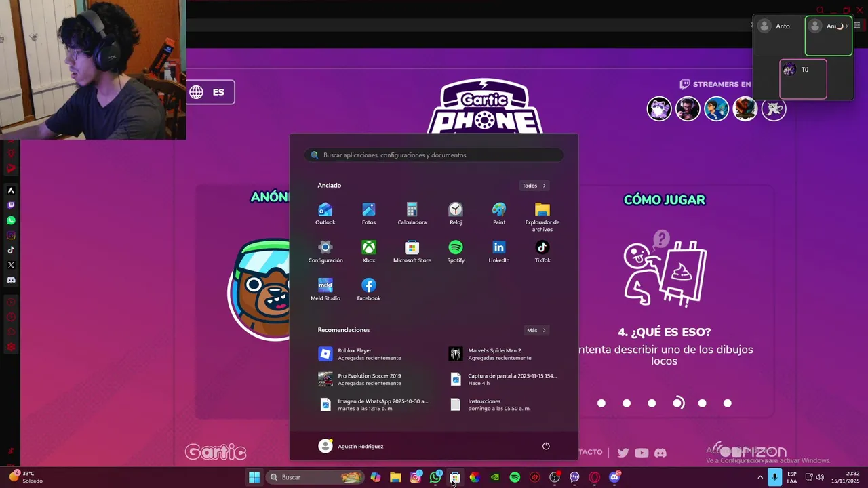Open Discord in the browser sidebar
The width and height of the screenshot is (868, 488).
[11, 280]
